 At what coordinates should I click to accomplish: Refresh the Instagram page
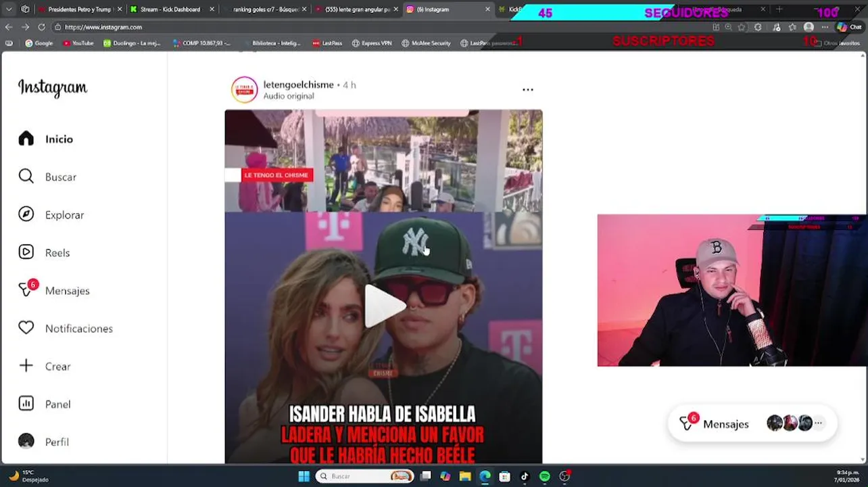pos(41,27)
